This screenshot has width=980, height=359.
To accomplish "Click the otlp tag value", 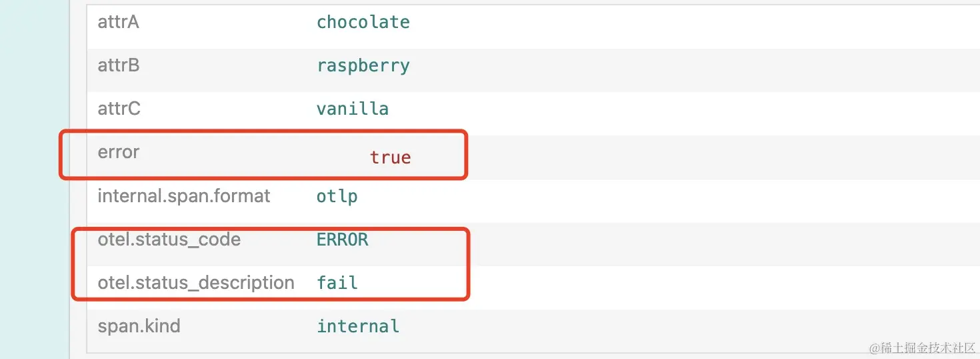I will (x=337, y=197).
